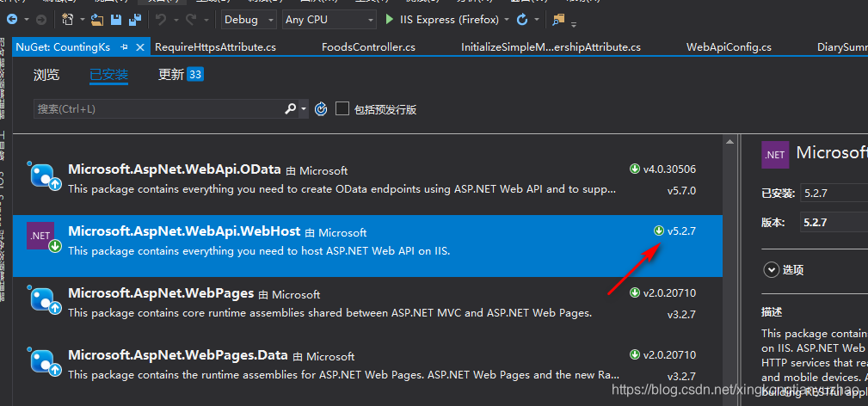Screen dimensions: 868x406
Task: Click installed indicator beside v4.0.30506
Action: pyautogui.click(x=635, y=169)
